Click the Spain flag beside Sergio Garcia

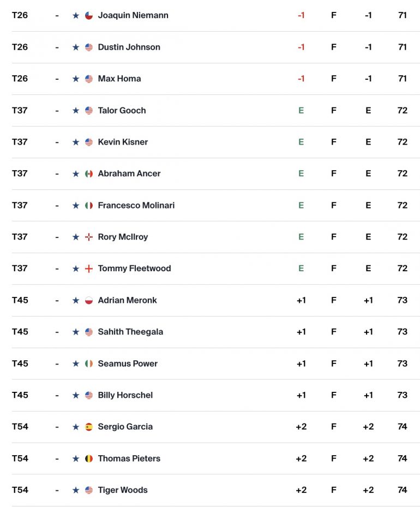[x=89, y=427]
